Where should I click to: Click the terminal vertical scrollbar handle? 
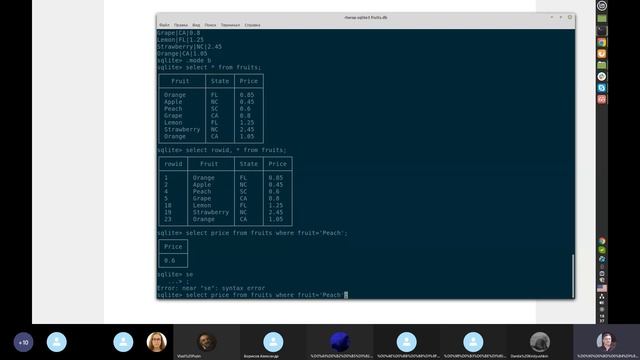(x=573, y=276)
